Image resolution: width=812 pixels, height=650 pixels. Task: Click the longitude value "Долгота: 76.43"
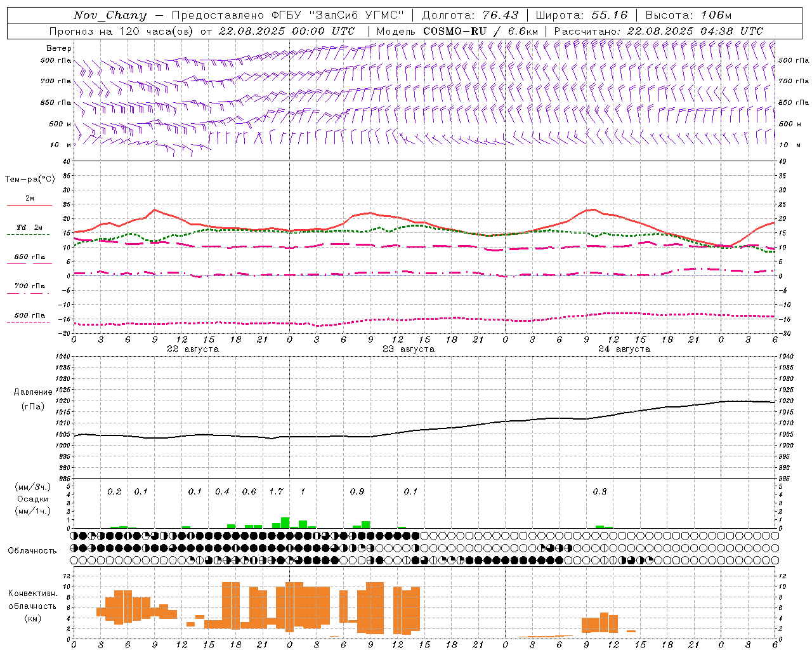[470, 15]
